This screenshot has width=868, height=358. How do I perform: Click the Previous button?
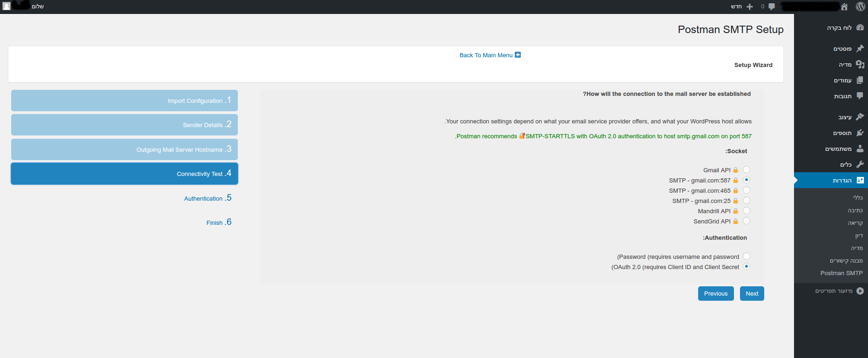[715, 294]
